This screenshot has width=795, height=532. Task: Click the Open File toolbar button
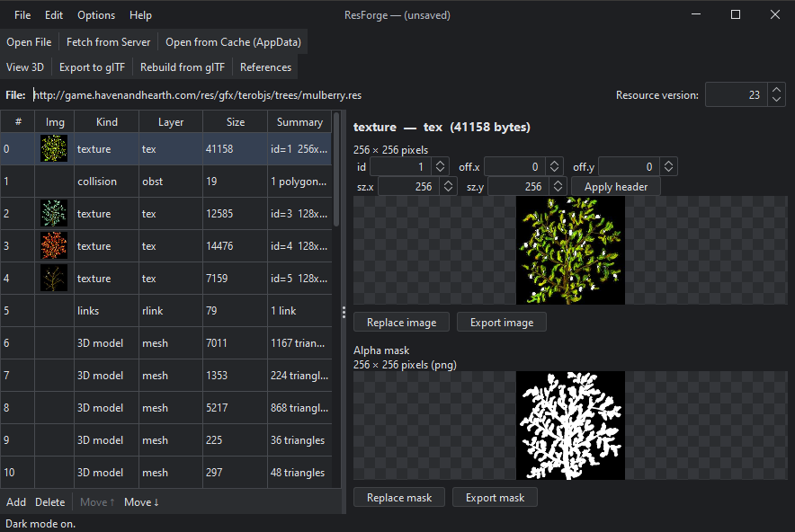pos(29,42)
